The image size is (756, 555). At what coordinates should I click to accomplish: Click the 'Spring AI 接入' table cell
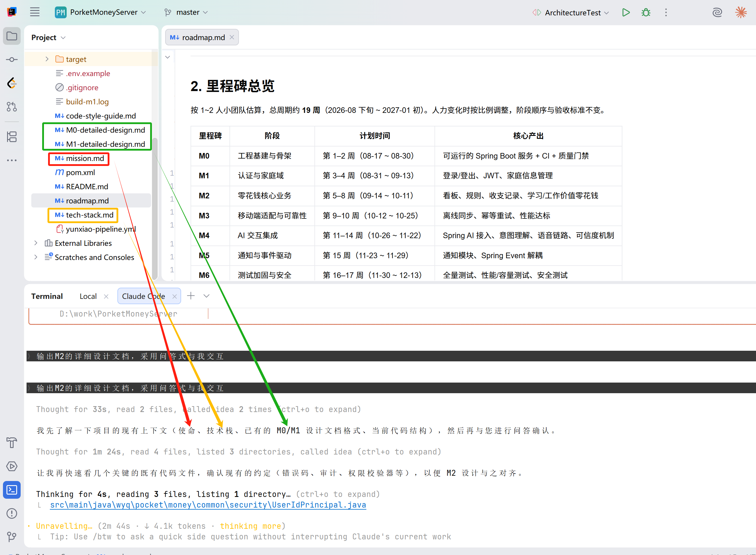[528, 235]
